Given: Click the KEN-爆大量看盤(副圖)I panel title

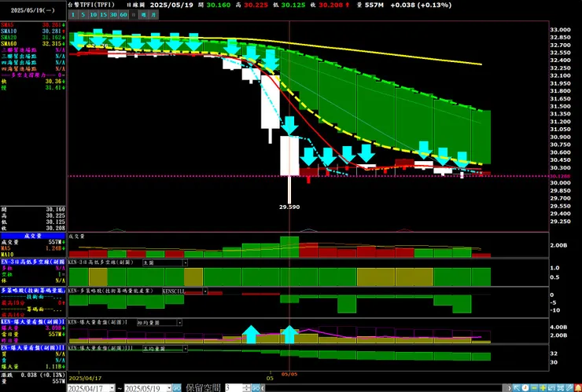Looking at the screenshot, I should point(98,322).
